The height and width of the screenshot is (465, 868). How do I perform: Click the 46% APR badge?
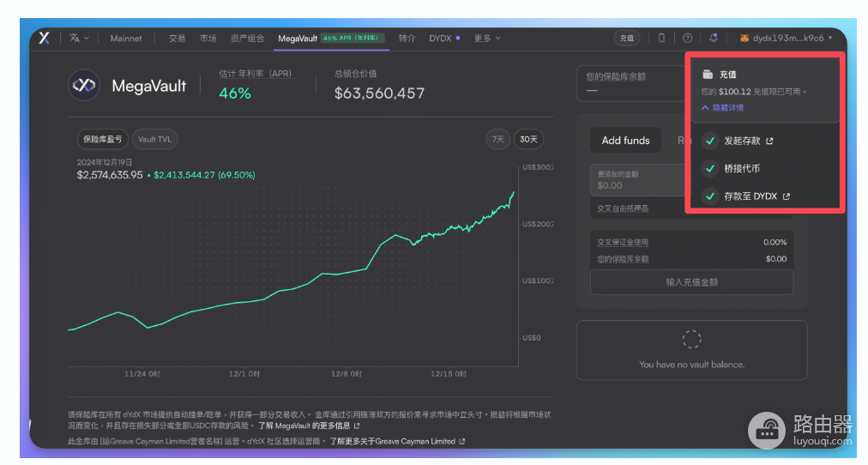tap(352, 39)
